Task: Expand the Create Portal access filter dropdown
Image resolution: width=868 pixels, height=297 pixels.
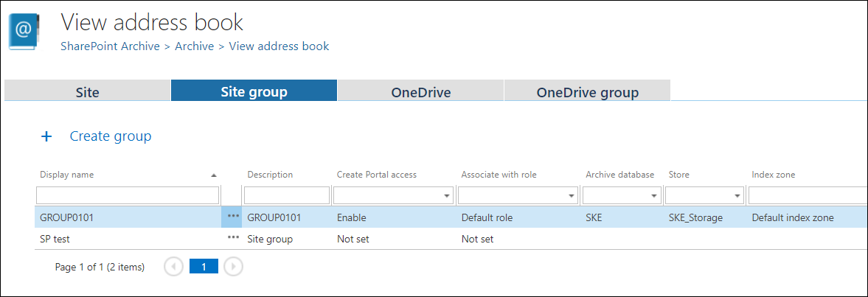Action: pos(447,196)
